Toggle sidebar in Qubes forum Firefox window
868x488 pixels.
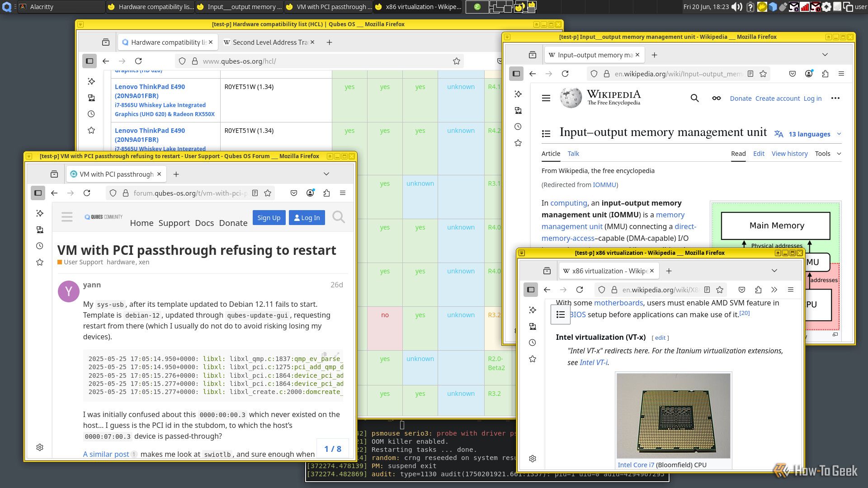[38, 193]
